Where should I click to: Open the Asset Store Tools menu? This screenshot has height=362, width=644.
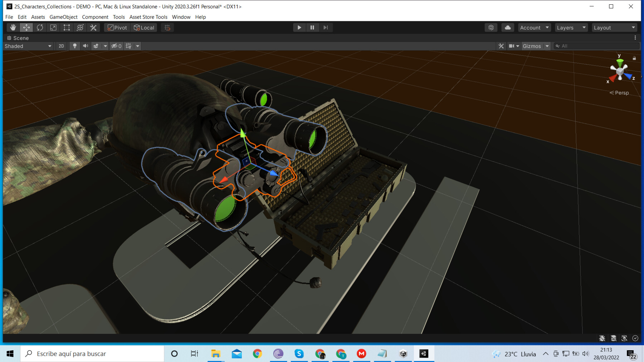tap(148, 17)
